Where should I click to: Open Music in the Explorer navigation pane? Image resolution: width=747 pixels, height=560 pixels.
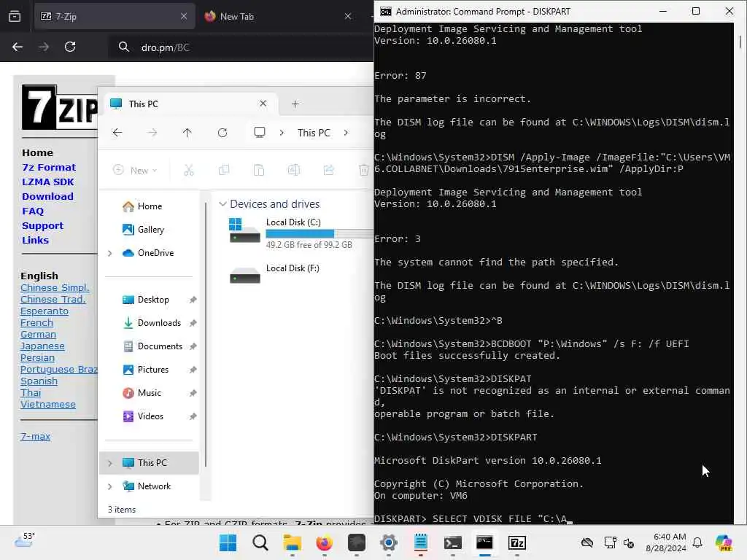tap(149, 393)
